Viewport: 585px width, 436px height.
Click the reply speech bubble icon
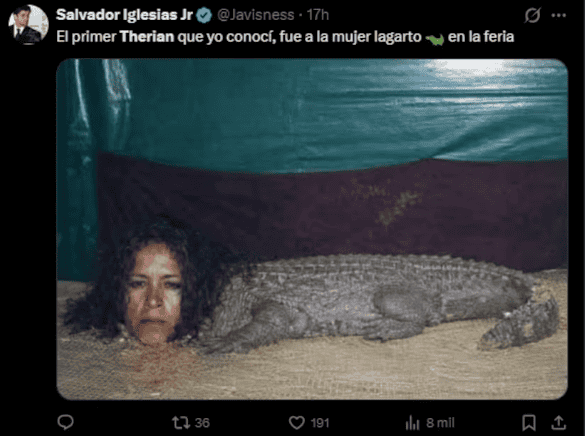coord(66,422)
